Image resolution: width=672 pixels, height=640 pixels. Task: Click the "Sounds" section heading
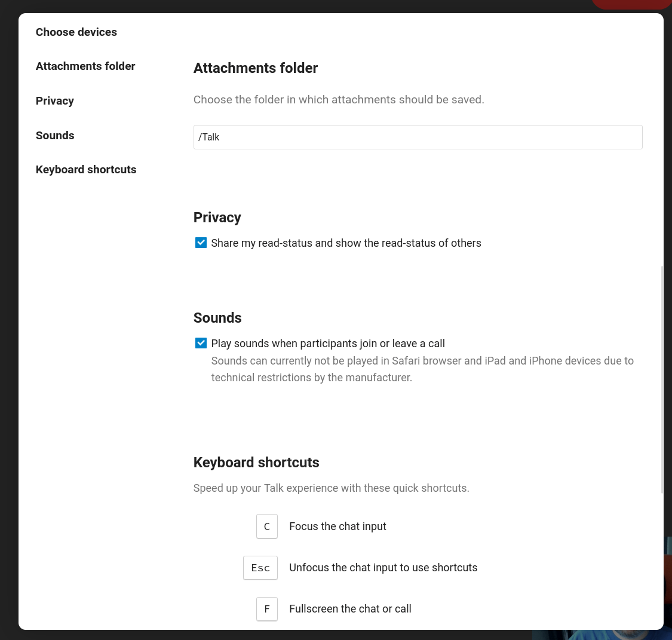point(217,318)
